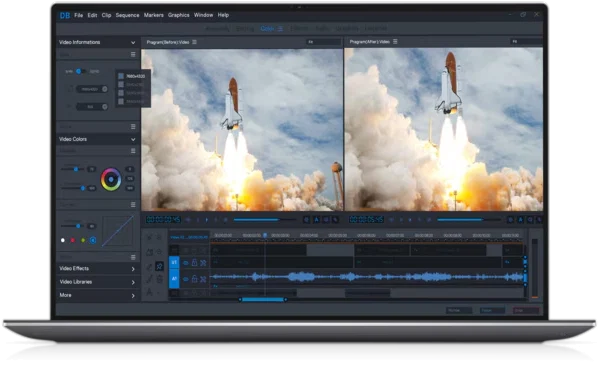The width and height of the screenshot is (599, 367).
Task: Play the After monitor video
Action: pos(410,220)
